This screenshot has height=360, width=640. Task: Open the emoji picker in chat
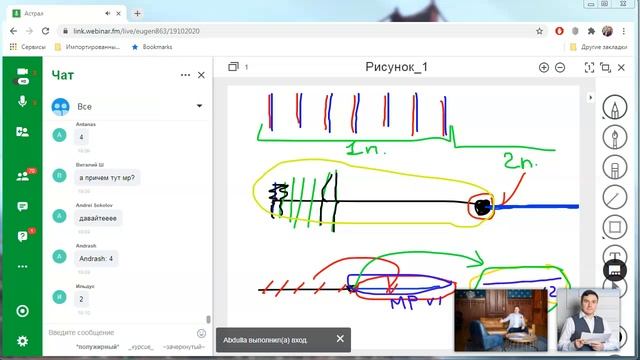pos(201,333)
